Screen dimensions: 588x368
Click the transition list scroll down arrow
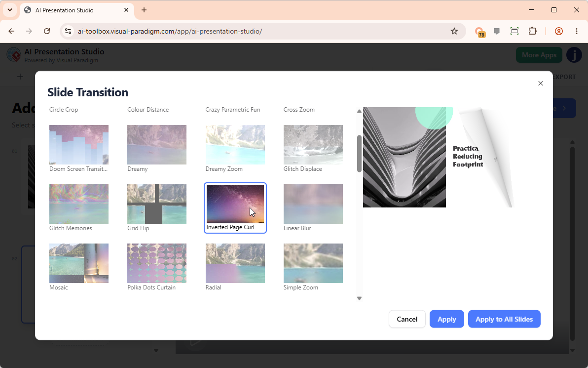(x=359, y=298)
